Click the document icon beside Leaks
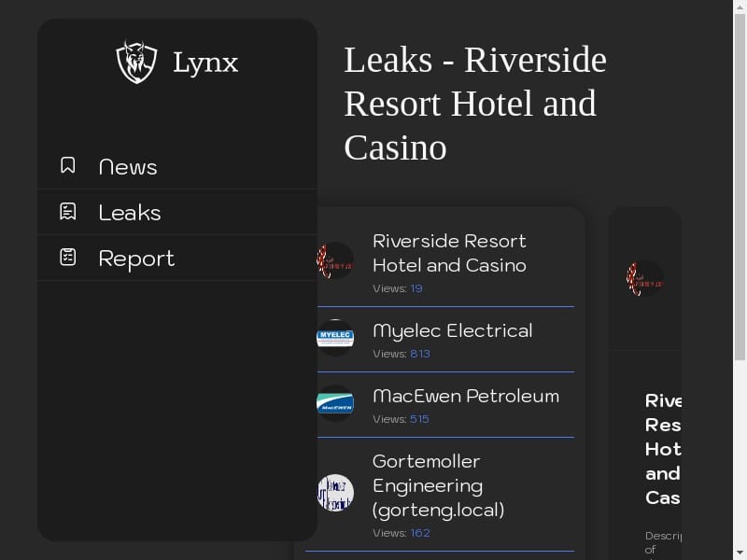The image size is (747, 560). [67, 212]
